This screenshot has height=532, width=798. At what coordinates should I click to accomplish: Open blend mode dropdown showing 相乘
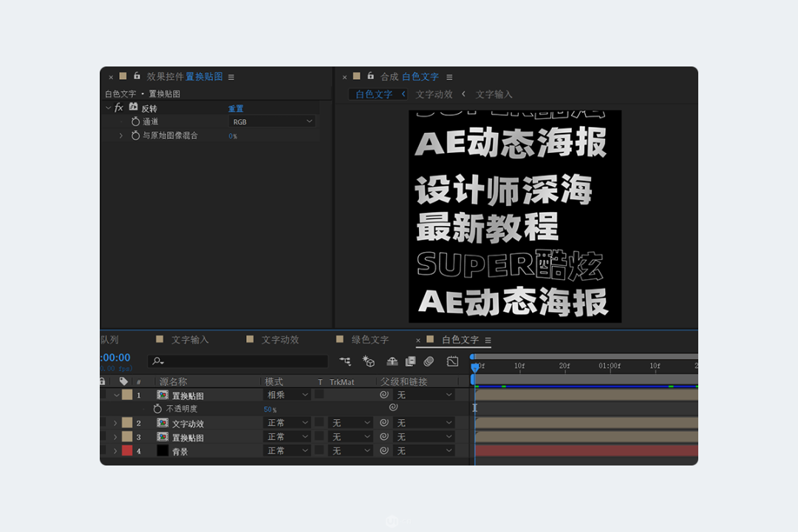pyautogui.click(x=287, y=395)
